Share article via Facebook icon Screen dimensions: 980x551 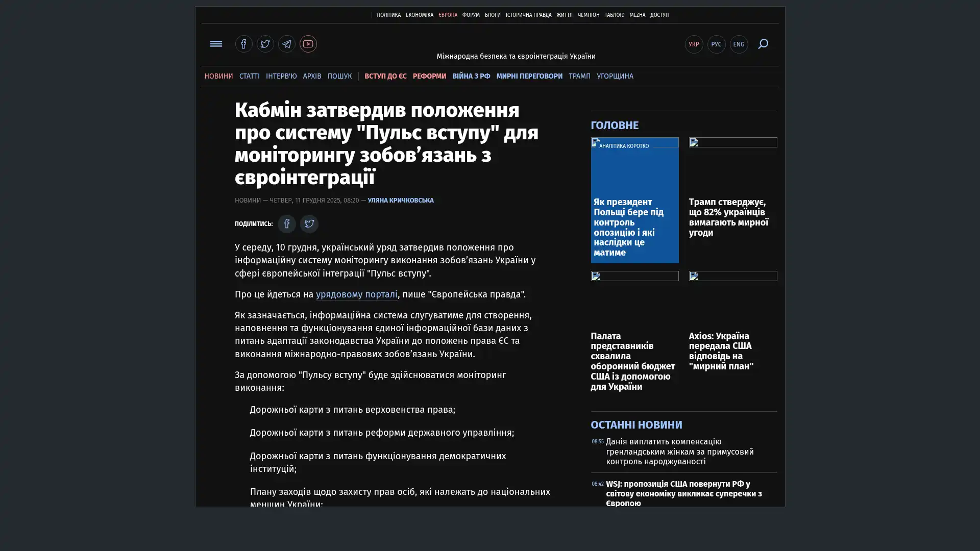(287, 223)
